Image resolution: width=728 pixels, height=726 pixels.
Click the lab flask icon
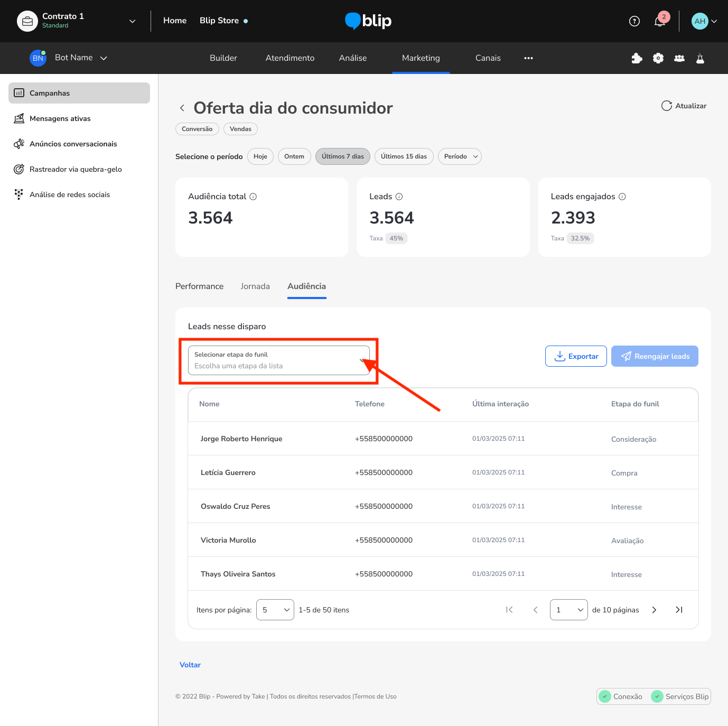pos(700,58)
